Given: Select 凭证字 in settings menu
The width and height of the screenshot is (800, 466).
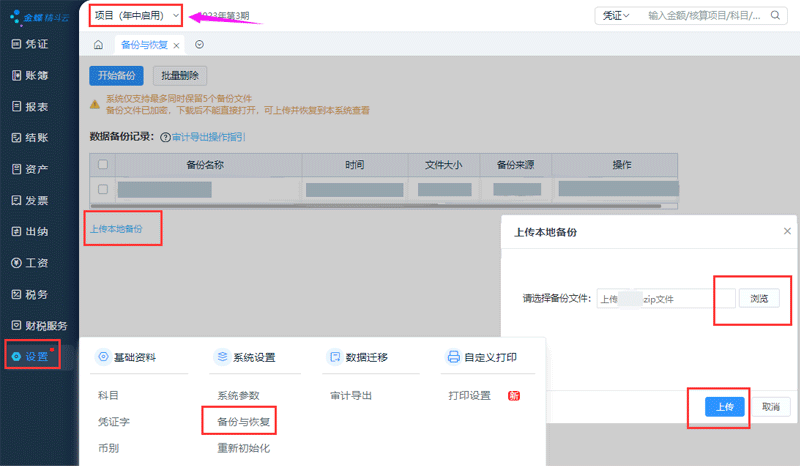Looking at the screenshot, I should [114, 422].
